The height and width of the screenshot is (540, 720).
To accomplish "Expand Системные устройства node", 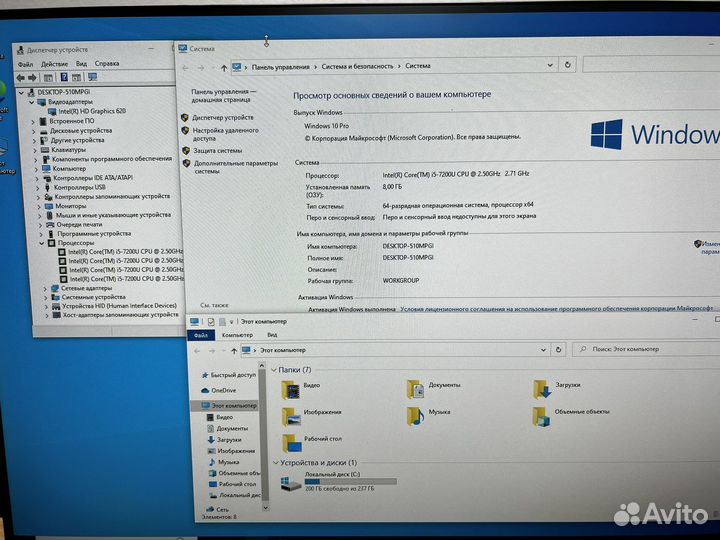I will (45, 298).
